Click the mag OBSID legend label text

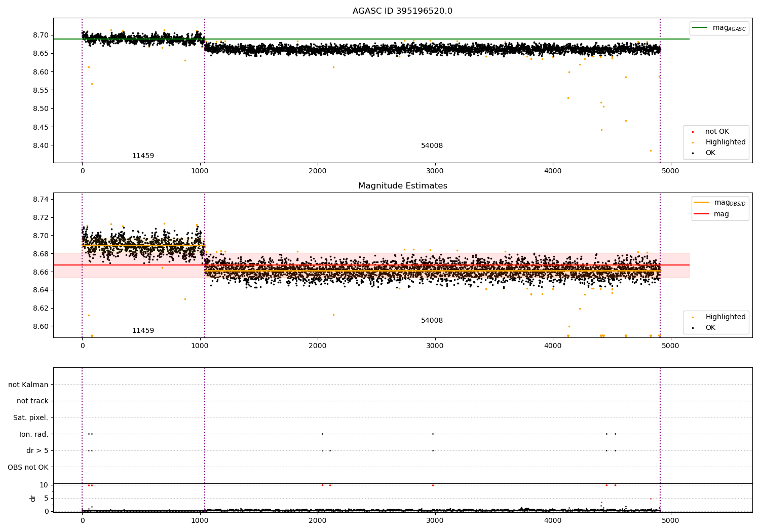click(x=730, y=203)
